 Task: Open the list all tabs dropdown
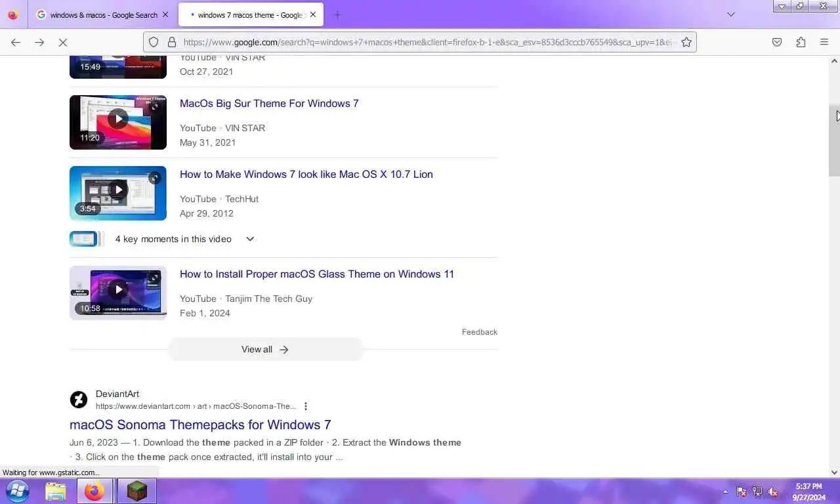[731, 14]
